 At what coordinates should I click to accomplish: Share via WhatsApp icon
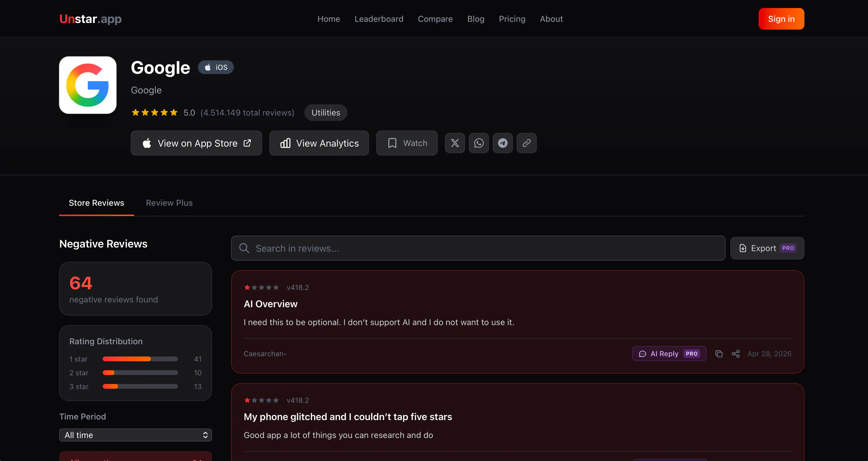point(479,143)
